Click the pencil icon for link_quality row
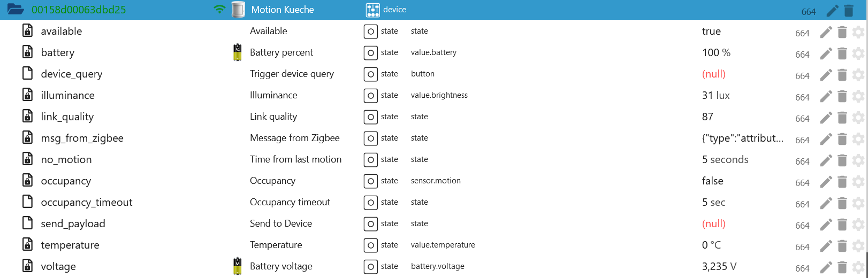 pyautogui.click(x=826, y=118)
